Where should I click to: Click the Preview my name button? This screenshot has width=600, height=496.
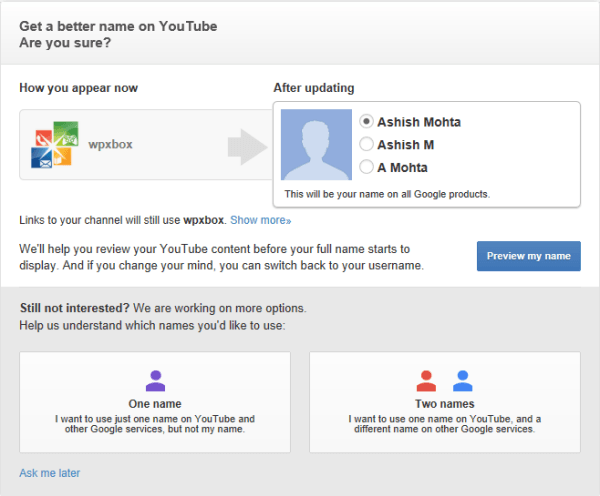coord(528,256)
